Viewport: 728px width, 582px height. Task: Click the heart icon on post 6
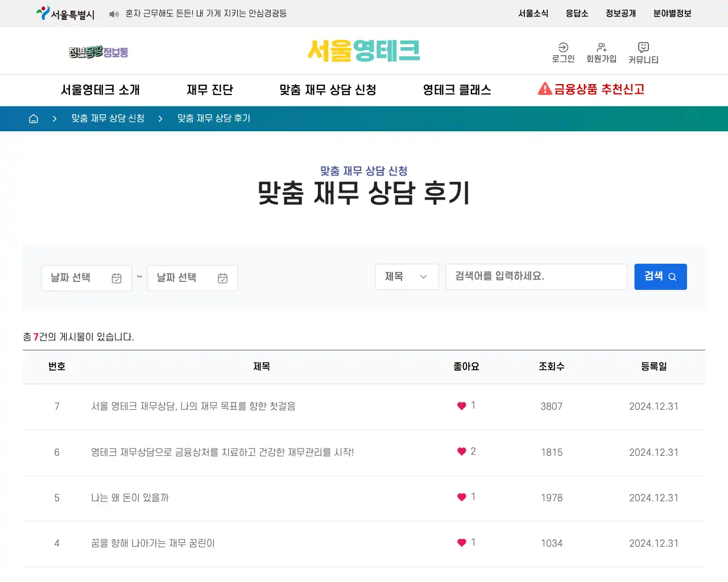[x=462, y=451]
